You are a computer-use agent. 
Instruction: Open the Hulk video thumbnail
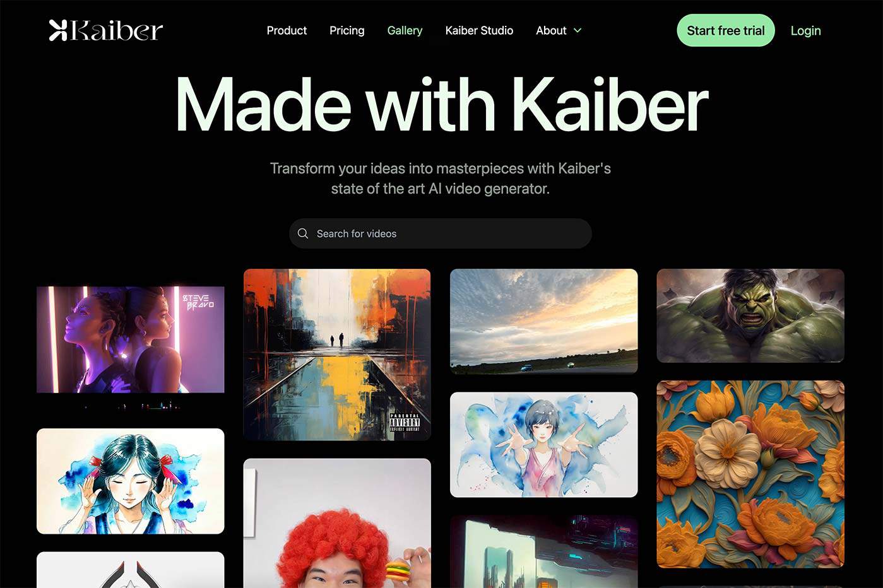point(750,315)
